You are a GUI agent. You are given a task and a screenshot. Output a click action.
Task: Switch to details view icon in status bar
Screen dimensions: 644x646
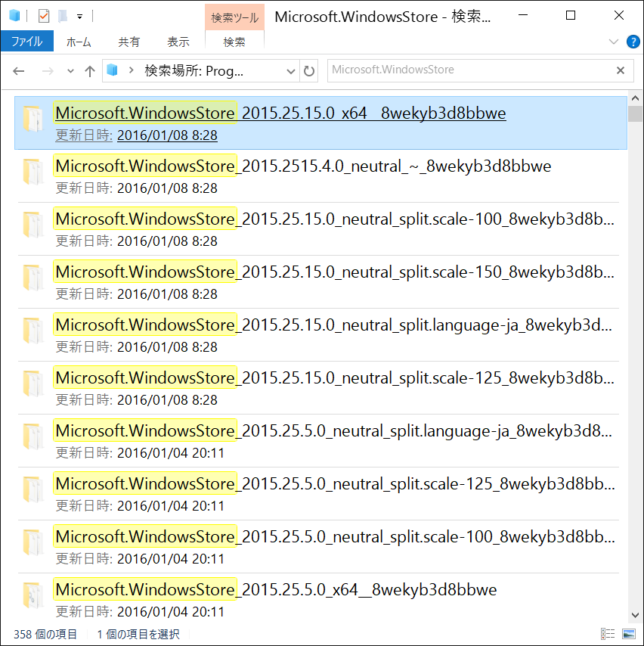click(x=608, y=634)
